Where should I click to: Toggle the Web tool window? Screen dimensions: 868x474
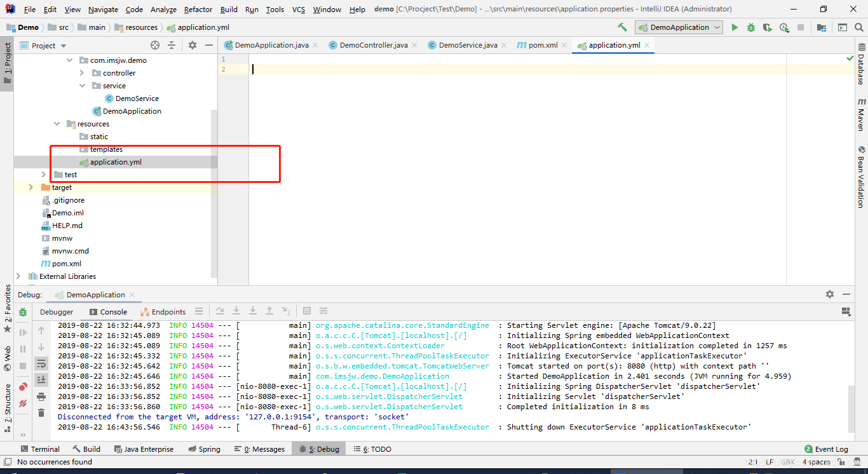click(x=7, y=359)
